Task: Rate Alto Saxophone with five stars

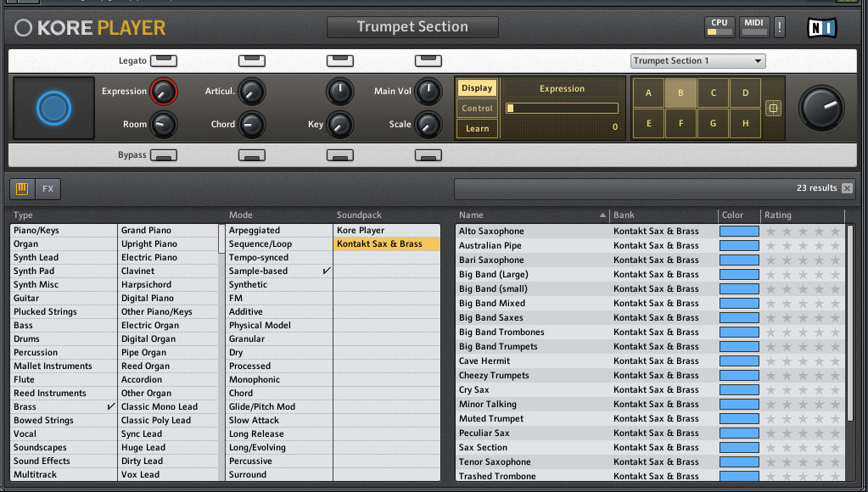Action: (836, 232)
